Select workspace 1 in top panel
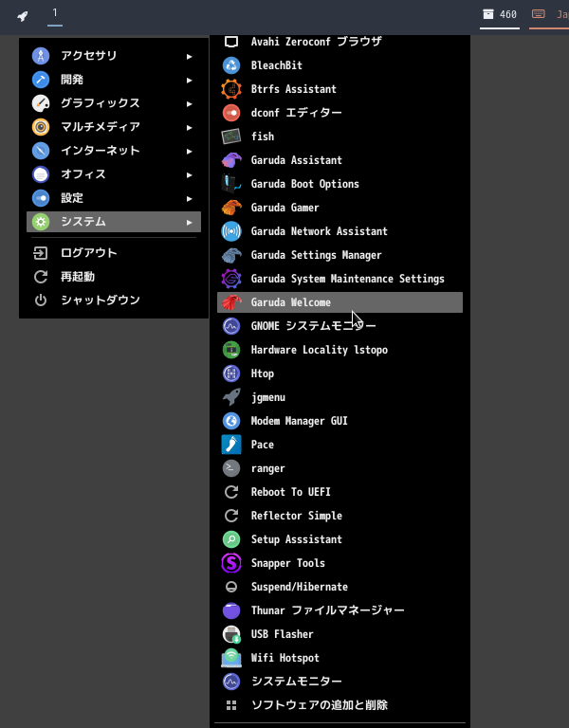 [55, 13]
